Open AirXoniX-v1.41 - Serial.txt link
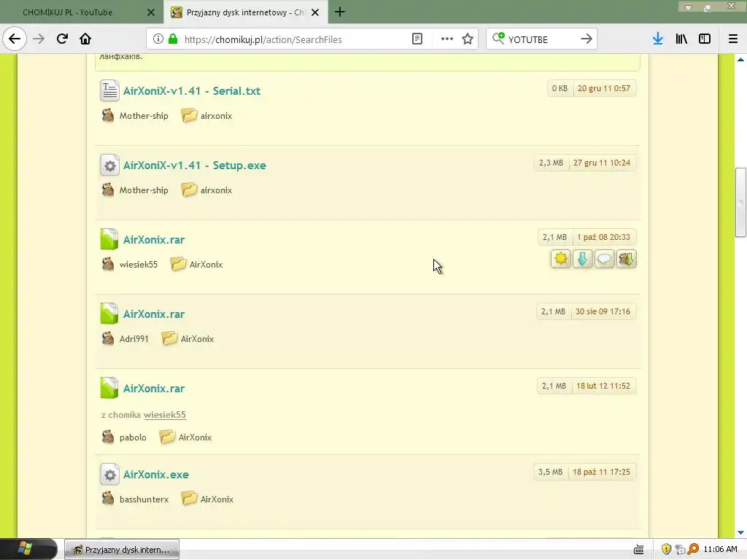 click(192, 90)
